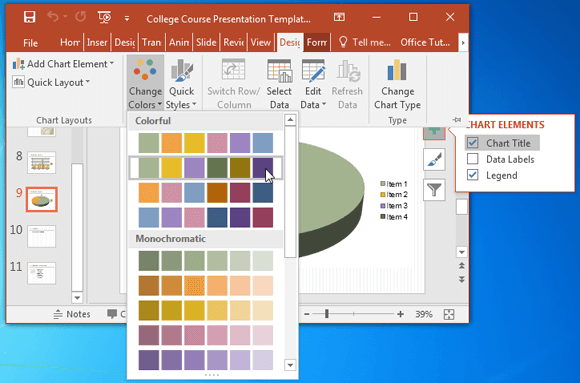Select pink Monochromatic palette row
Viewport: 580px width, 383px height.
point(206,335)
